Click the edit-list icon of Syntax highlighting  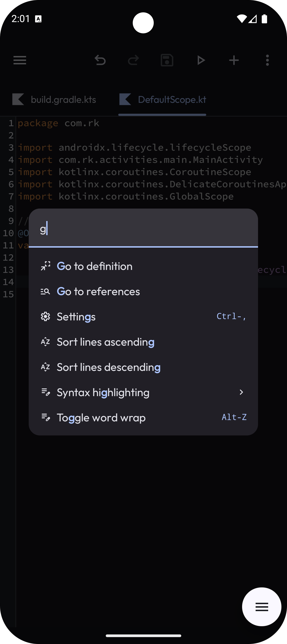click(x=46, y=392)
